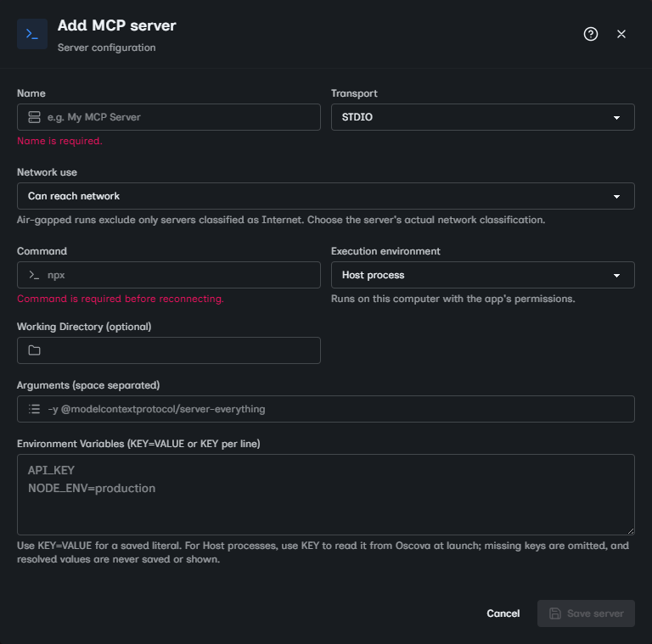This screenshot has width=652, height=644.
Task: Focus the Command input field
Action: [x=169, y=275]
